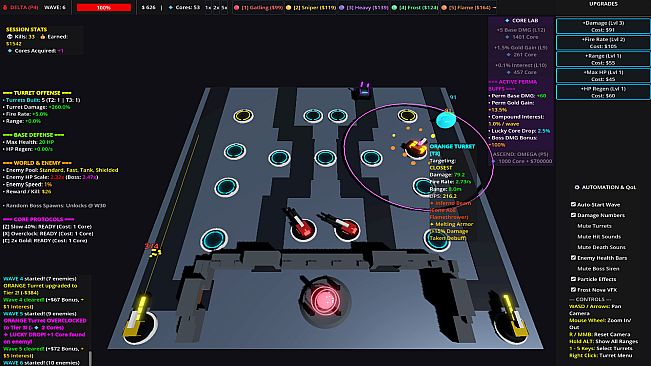Click the $ 626 money counter
Viewport: 651px width, 366px height.
148,7
